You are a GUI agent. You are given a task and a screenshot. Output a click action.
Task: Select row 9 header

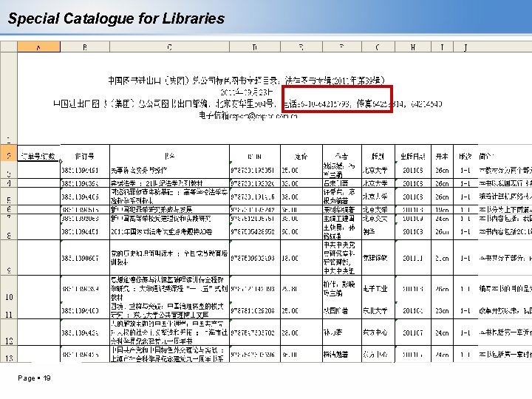8,258
